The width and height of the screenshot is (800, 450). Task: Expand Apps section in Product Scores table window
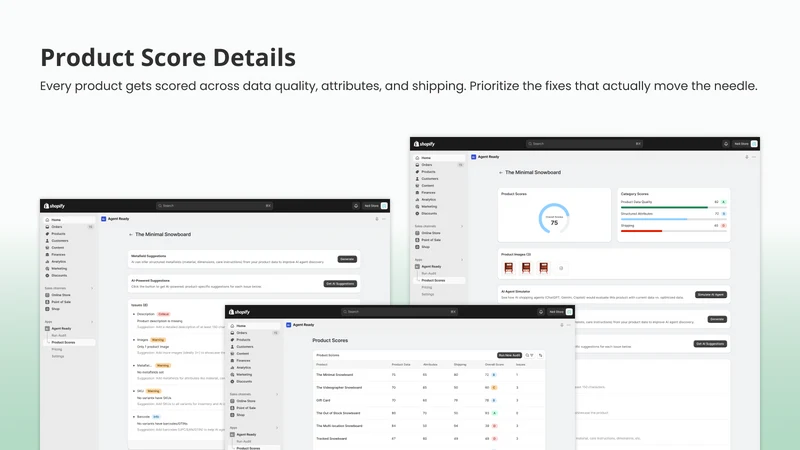(277, 428)
